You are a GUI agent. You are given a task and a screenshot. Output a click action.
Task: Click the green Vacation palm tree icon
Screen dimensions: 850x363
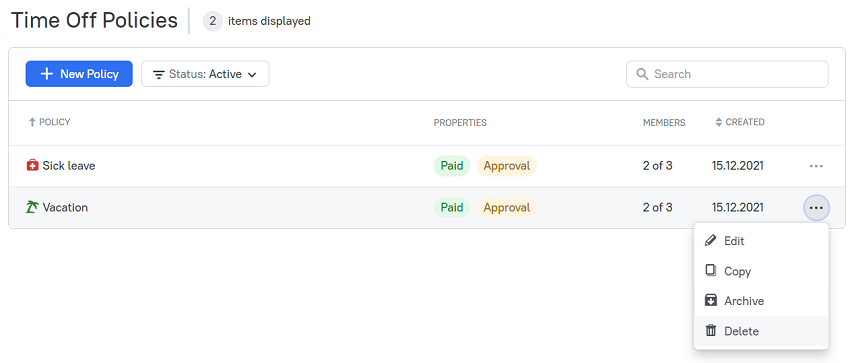32,207
